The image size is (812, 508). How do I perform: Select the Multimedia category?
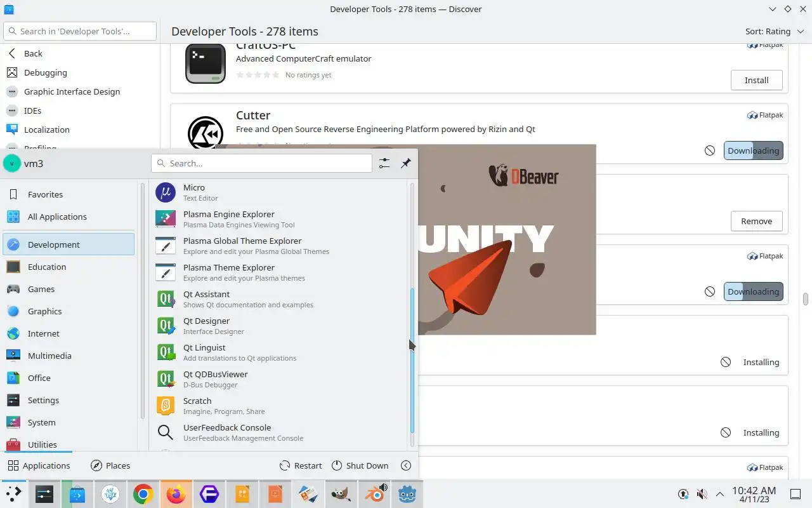(69, 356)
